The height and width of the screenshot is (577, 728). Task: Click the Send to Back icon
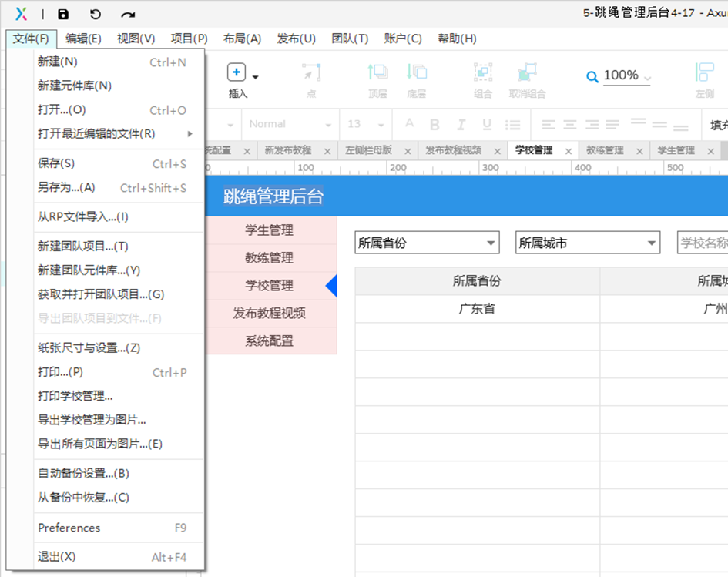(x=417, y=72)
